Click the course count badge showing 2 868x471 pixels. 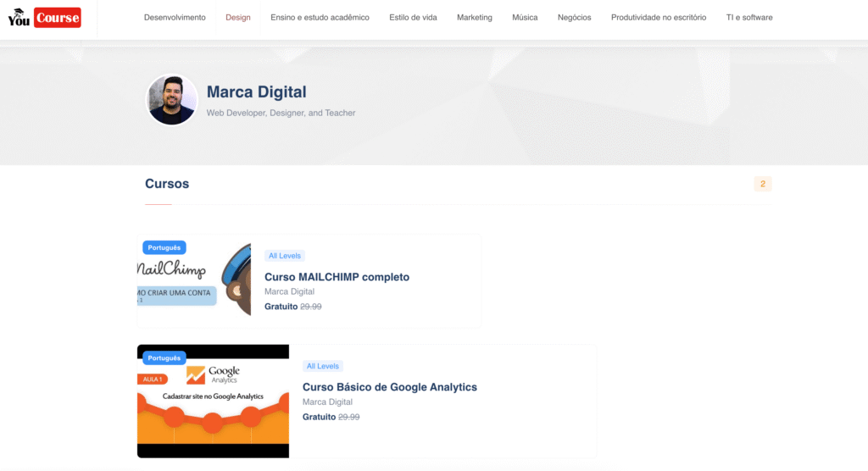point(762,184)
